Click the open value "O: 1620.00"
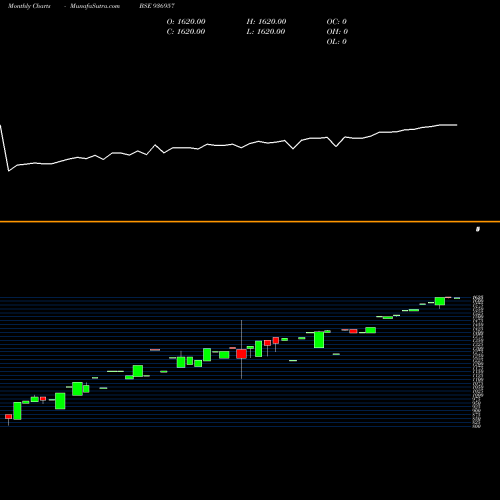 pyautogui.click(x=186, y=22)
